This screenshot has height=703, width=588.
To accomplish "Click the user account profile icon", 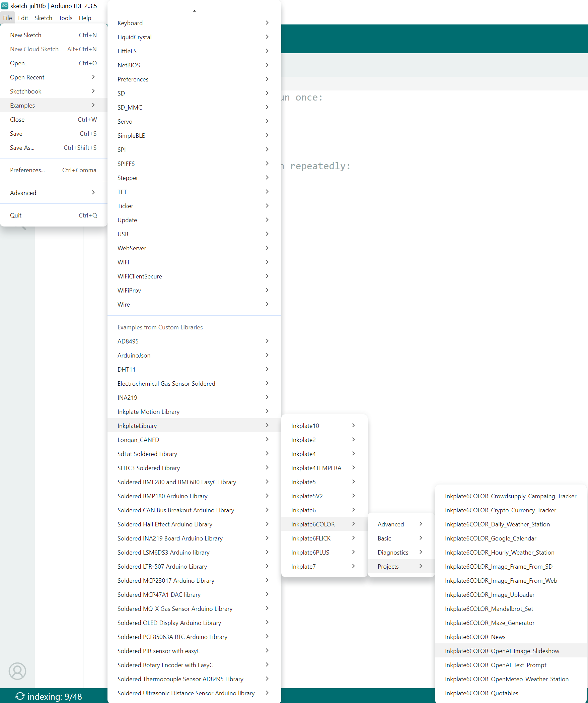I will pos(17,671).
